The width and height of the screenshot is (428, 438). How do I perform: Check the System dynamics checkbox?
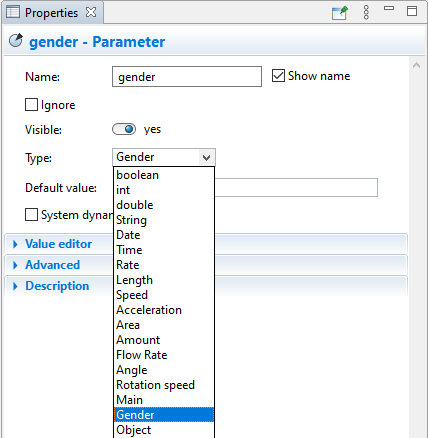31,215
